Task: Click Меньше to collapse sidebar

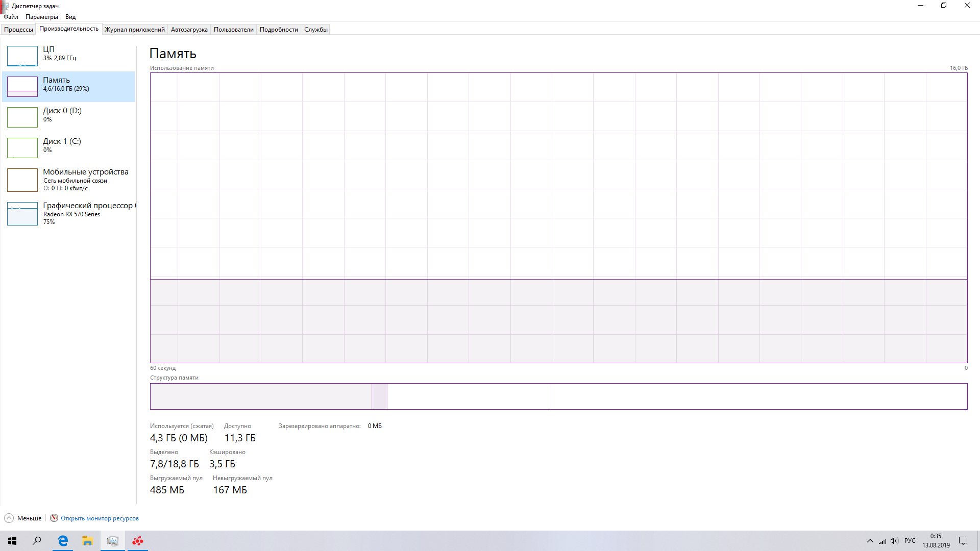Action: point(23,518)
